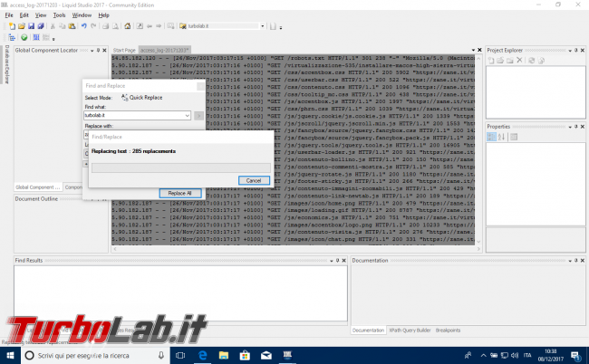Open the File menu
589x364 pixels.
(x=9, y=15)
